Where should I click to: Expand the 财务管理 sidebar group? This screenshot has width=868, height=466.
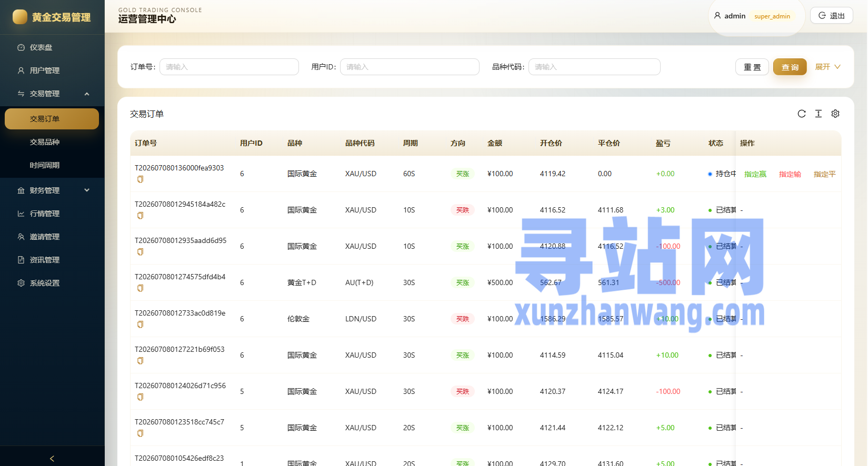point(52,190)
